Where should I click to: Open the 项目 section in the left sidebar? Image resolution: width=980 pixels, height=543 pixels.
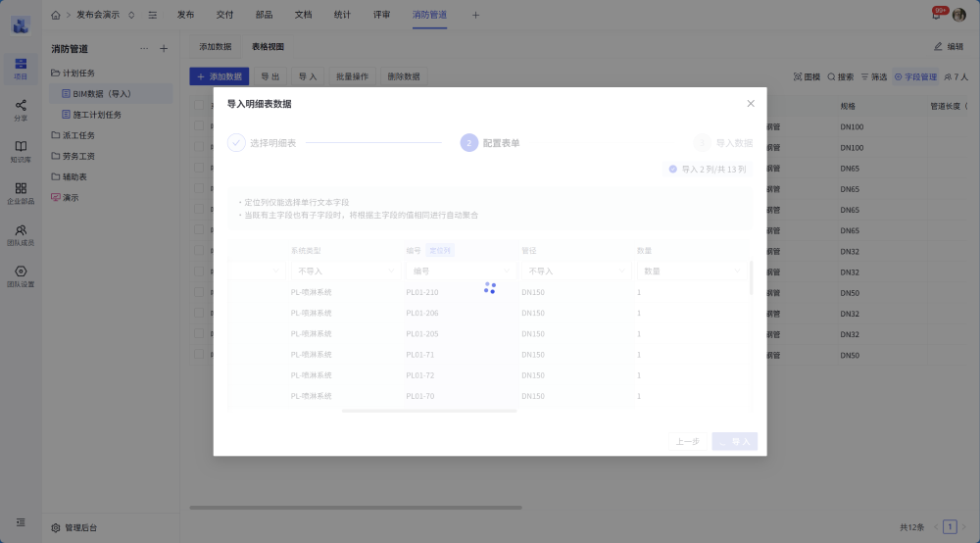click(x=21, y=68)
